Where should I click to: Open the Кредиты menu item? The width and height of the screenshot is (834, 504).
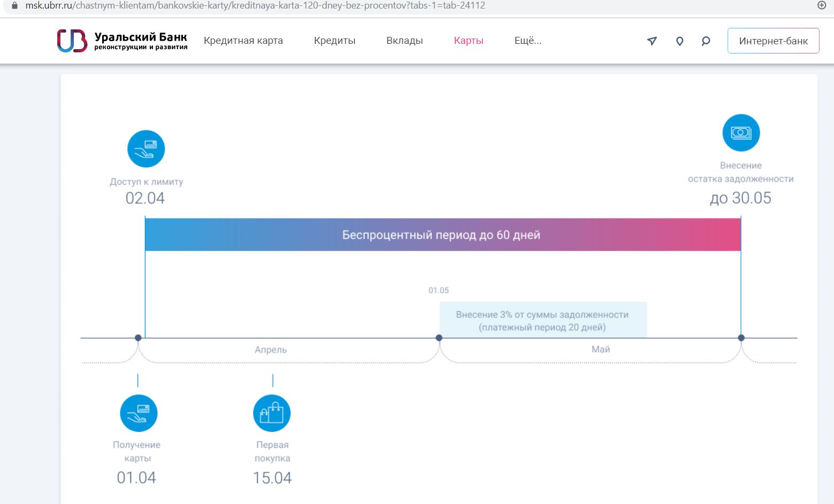pyautogui.click(x=334, y=41)
